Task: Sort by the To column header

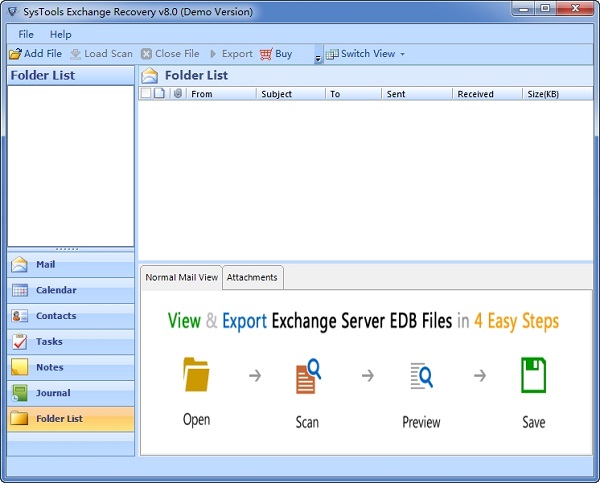Action: coord(354,94)
